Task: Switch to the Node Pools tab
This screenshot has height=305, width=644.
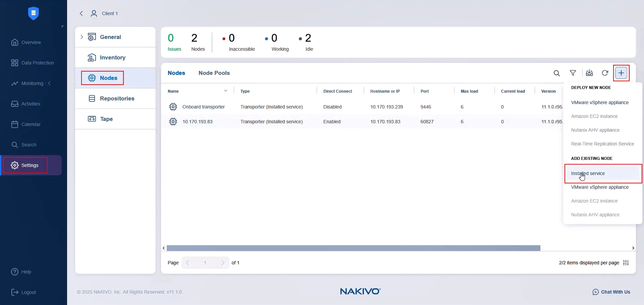Action: [214, 73]
